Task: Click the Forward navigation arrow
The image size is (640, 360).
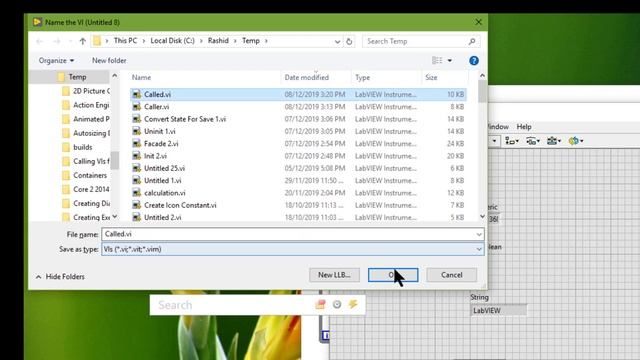Action: pyautogui.click(x=57, y=41)
